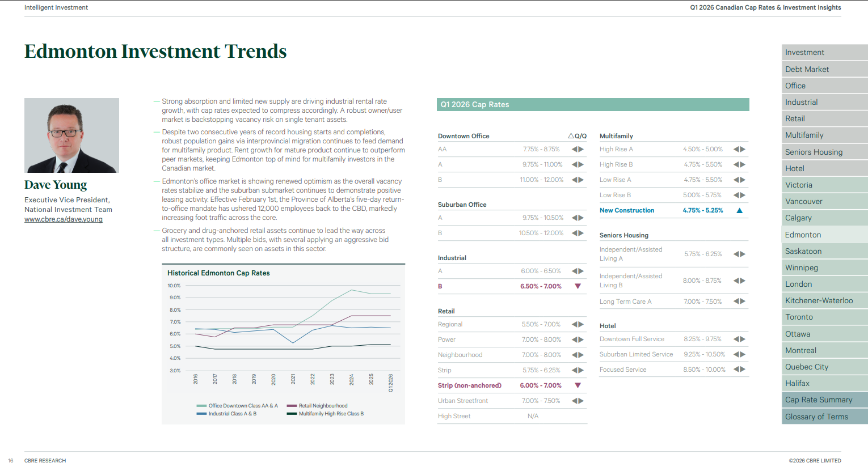
Task: Click the ΔQ/Q column header
Action: click(578, 136)
